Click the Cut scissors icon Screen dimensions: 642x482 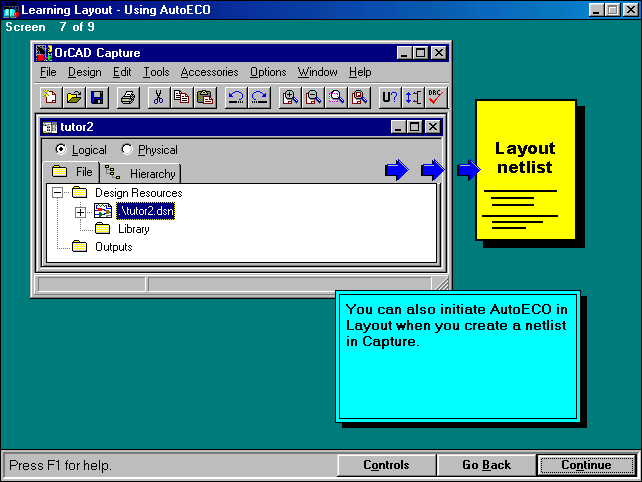[158, 97]
